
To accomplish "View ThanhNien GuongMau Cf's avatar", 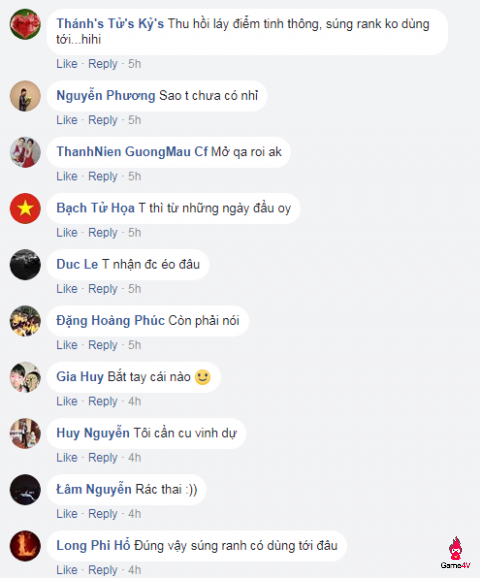I will coord(25,152).
